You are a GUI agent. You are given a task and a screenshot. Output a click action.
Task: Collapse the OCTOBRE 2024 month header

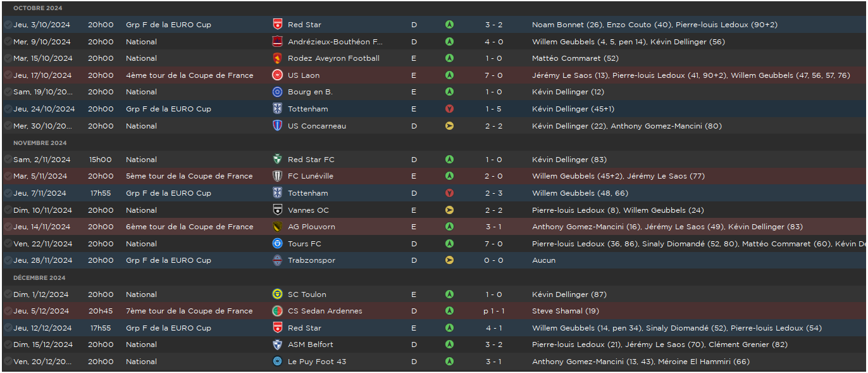[38, 8]
